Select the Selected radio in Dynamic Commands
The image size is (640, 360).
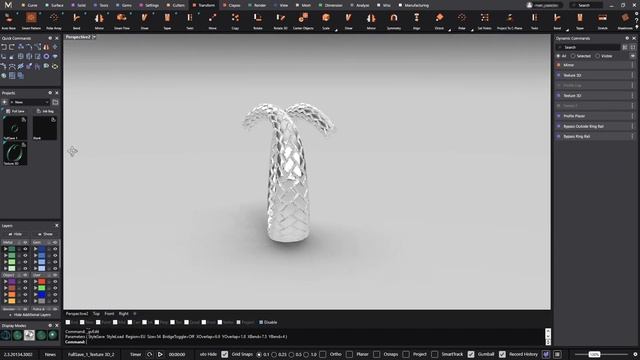pos(573,56)
